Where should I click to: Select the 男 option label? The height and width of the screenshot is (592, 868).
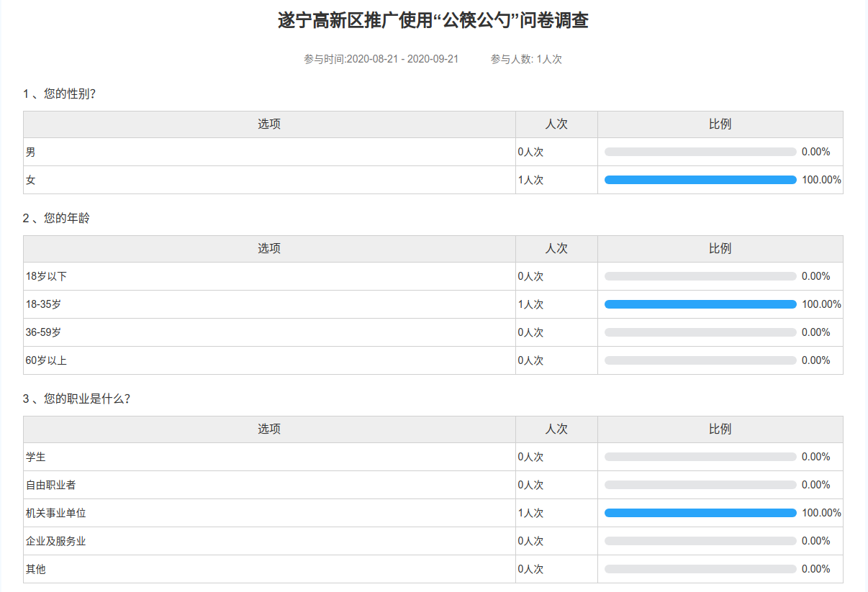pos(31,152)
